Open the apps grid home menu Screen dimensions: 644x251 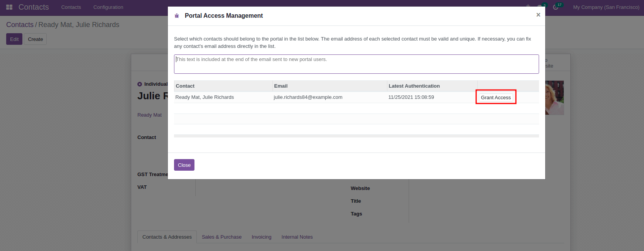[9, 7]
